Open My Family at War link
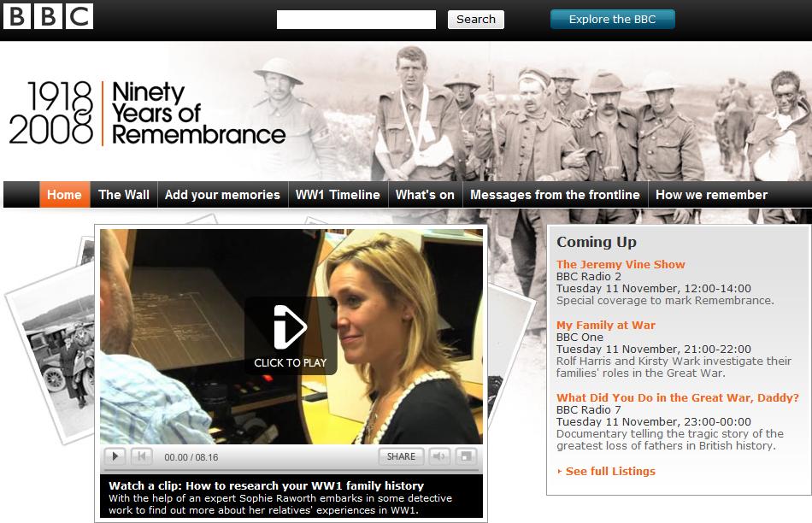Image resolution: width=812 pixels, height=523 pixels. pyautogui.click(x=605, y=326)
